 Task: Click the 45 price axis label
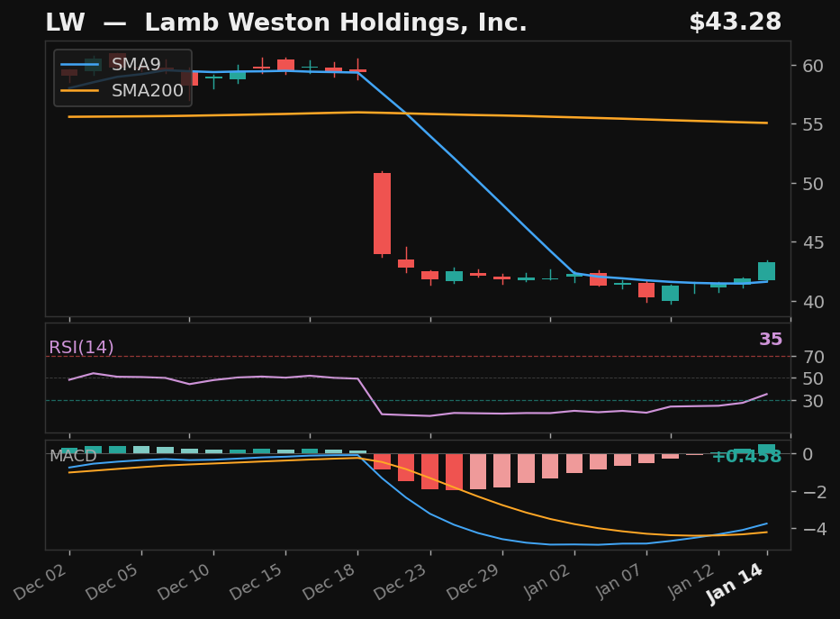[813, 242]
